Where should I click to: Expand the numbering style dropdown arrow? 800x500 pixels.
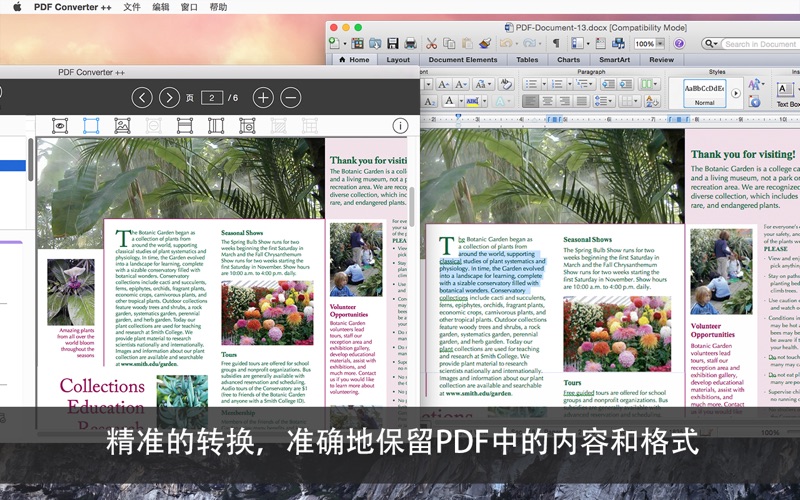point(569,84)
